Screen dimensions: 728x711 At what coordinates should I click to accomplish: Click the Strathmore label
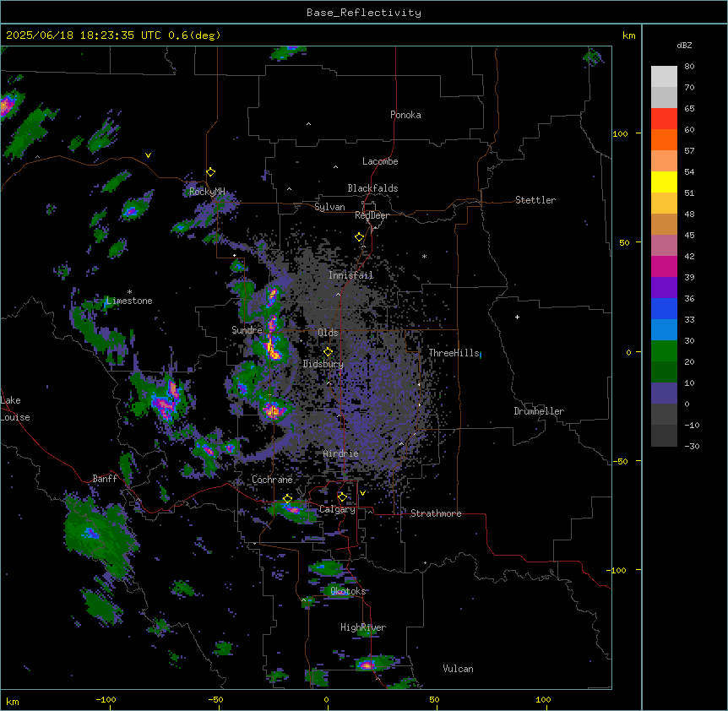436,513
